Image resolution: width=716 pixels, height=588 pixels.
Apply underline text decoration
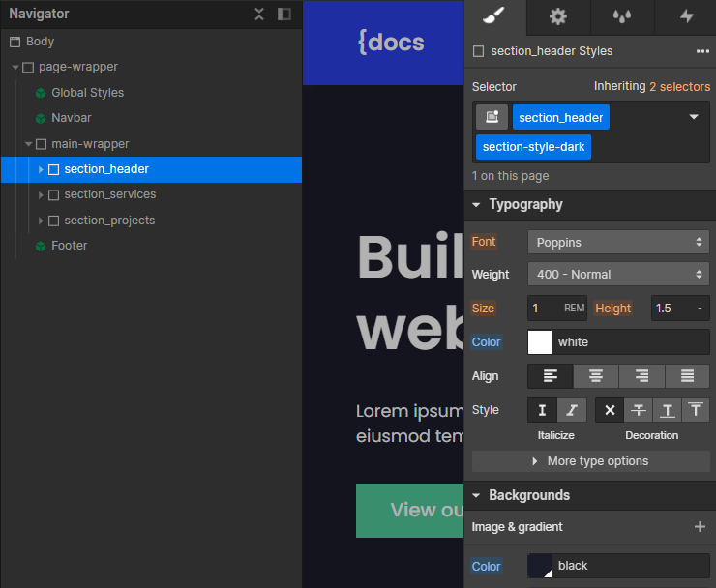pyautogui.click(x=668, y=410)
